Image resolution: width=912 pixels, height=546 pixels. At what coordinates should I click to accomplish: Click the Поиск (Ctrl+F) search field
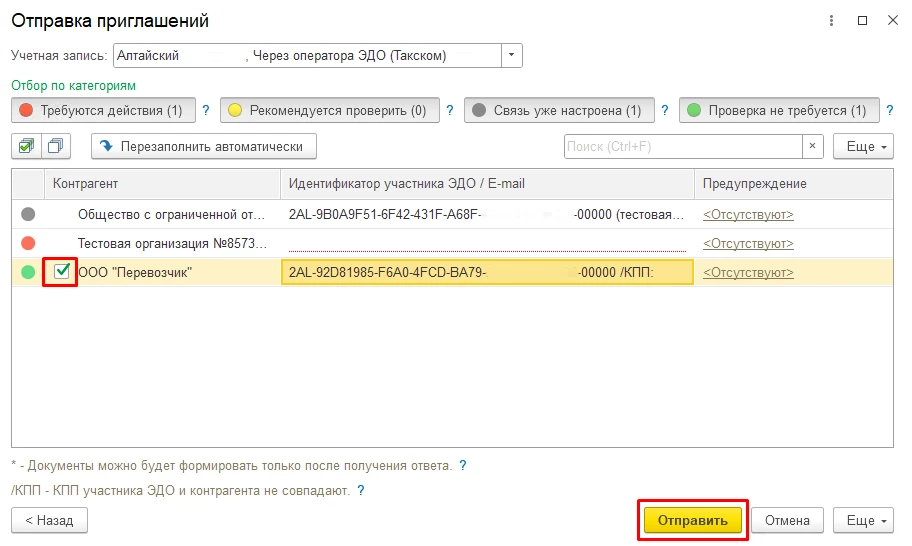[x=683, y=146]
